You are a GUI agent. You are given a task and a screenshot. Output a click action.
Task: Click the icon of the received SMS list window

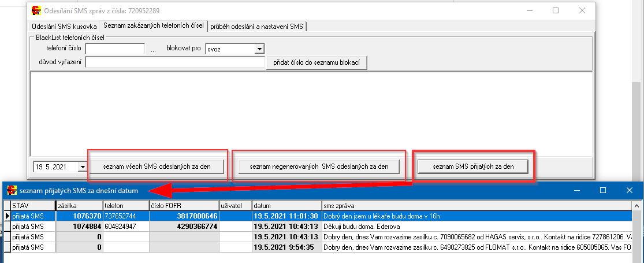tap(12, 190)
